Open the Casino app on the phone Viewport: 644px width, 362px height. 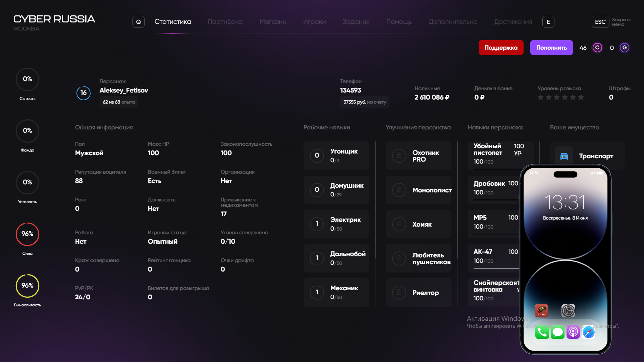541,311
